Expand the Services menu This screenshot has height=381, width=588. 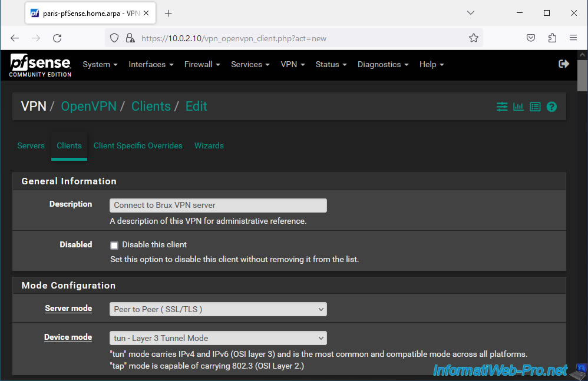(x=250, y=64)
